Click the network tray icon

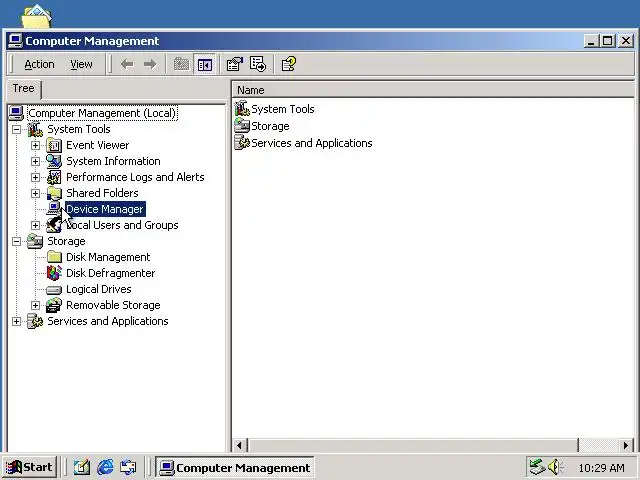(x=537, y=467)
